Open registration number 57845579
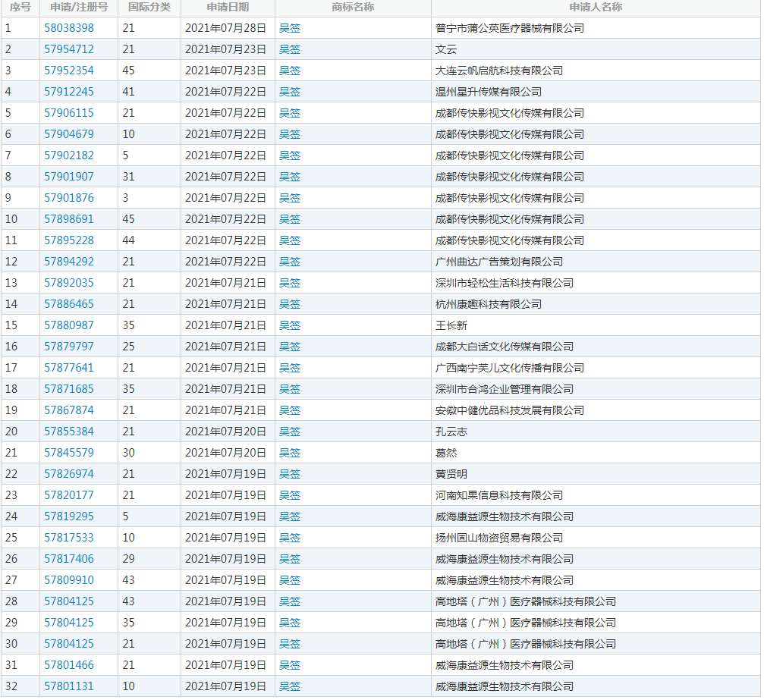This screenshot has height=700, width=764. 69,453
